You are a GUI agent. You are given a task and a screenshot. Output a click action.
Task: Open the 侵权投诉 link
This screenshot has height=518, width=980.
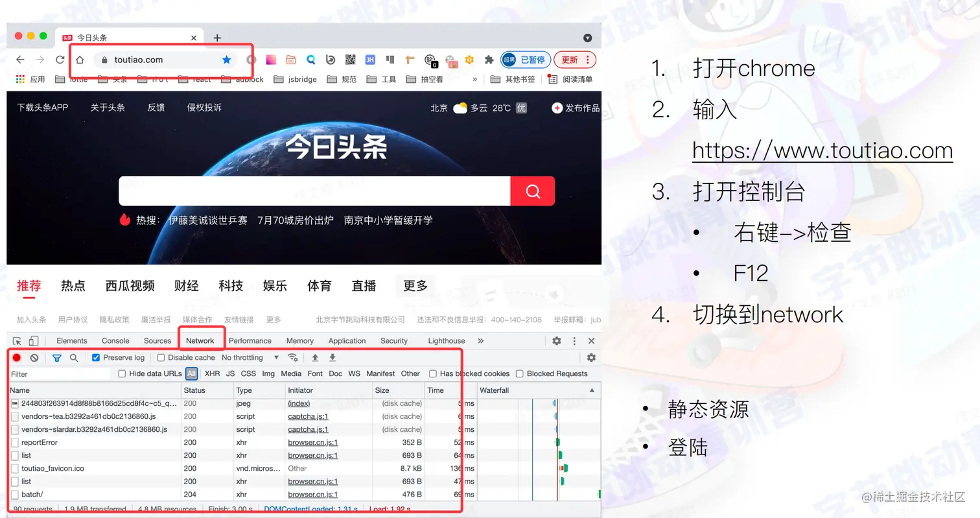[x=205, y=108]
